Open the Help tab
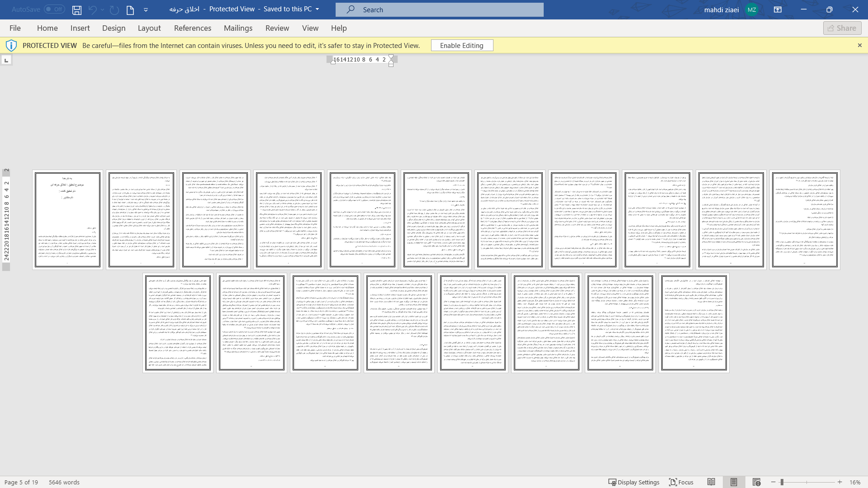This screenshot has height=488, width=868. 339,28
